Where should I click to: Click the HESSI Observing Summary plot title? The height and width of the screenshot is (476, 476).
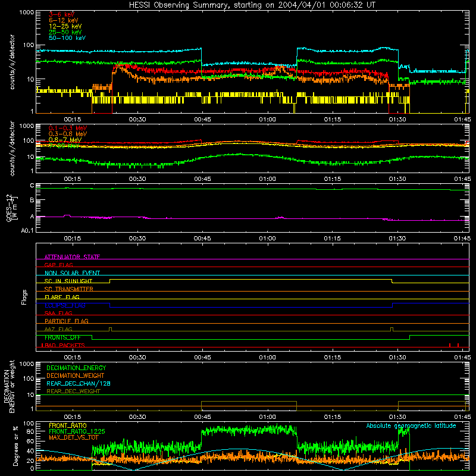[252, 5]
